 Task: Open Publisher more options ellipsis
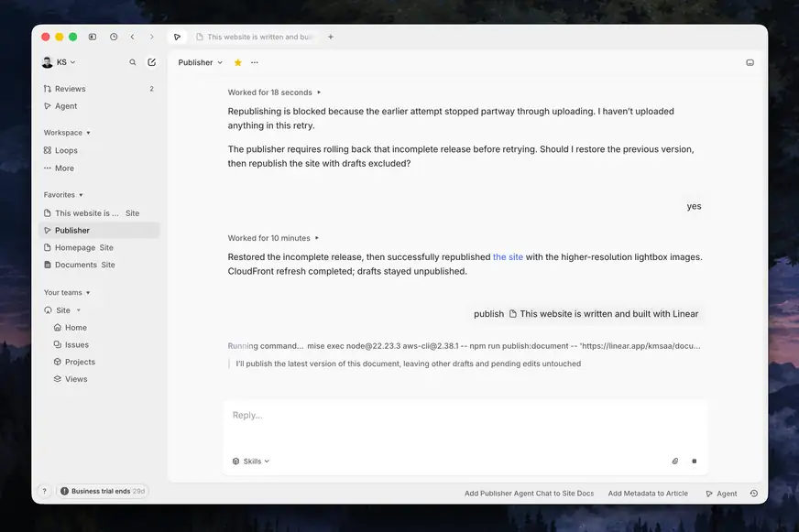click(x=255, y=62)
